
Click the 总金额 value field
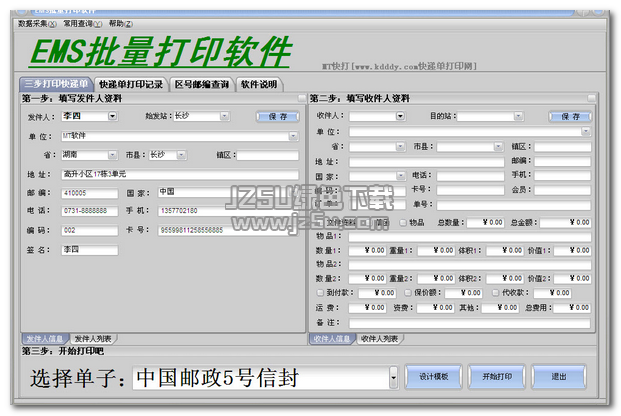point(565,223)
